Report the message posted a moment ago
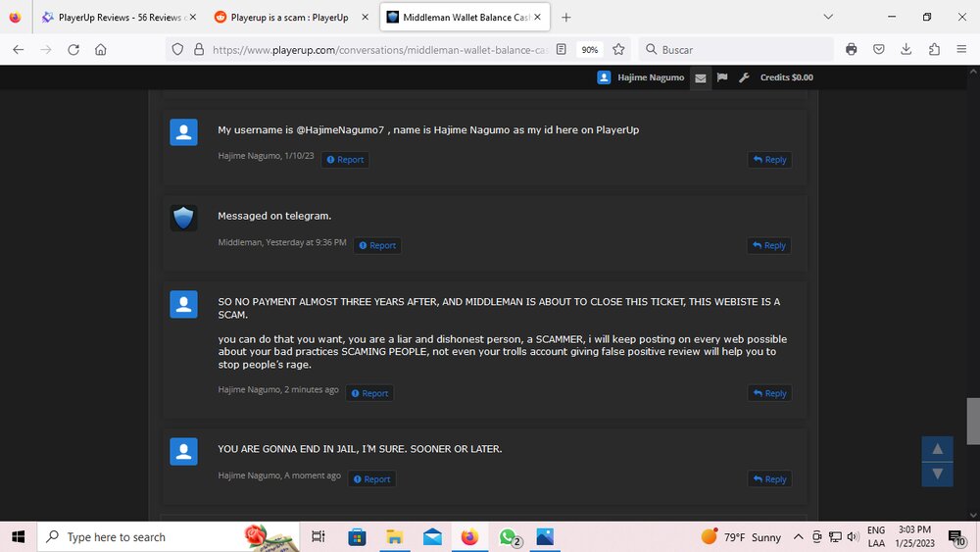This screenshot has height=552, width=980. tap(371, 478)
